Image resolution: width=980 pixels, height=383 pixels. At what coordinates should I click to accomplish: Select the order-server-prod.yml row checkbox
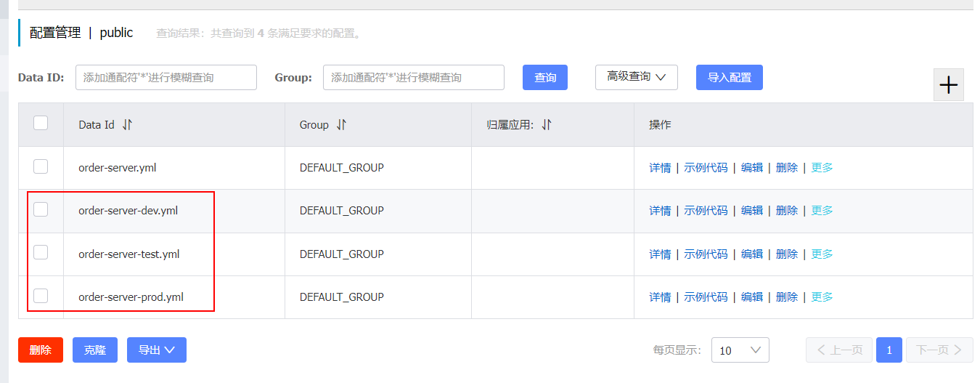point(41,296)
